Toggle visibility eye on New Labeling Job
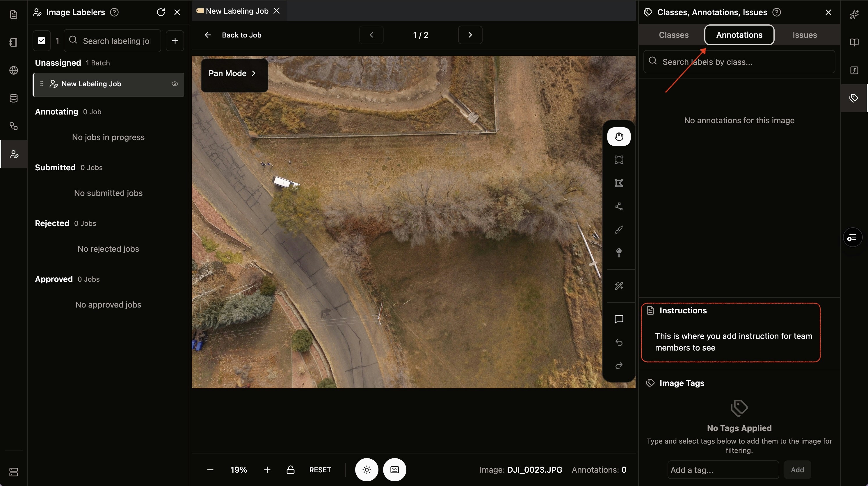Image resolution: width=868 pixels, height=486 pixels. 175,84
